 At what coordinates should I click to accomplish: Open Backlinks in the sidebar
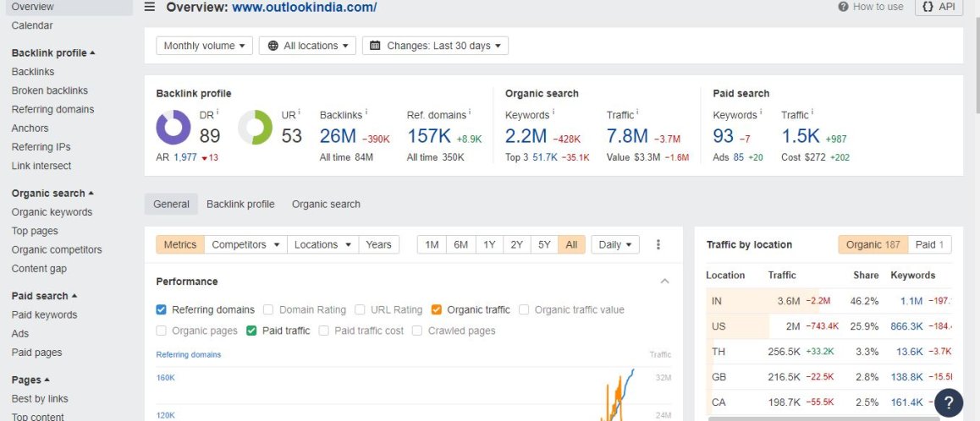tap(33, 72)
